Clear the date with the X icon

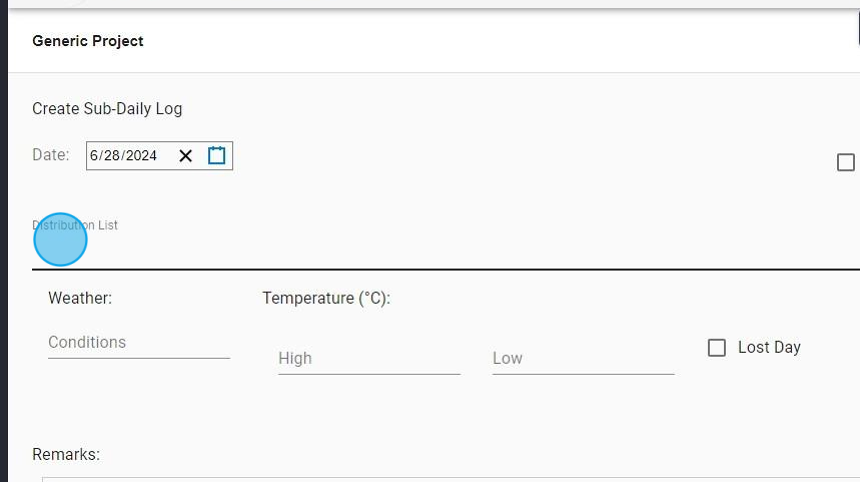click(x=185, y=156)
